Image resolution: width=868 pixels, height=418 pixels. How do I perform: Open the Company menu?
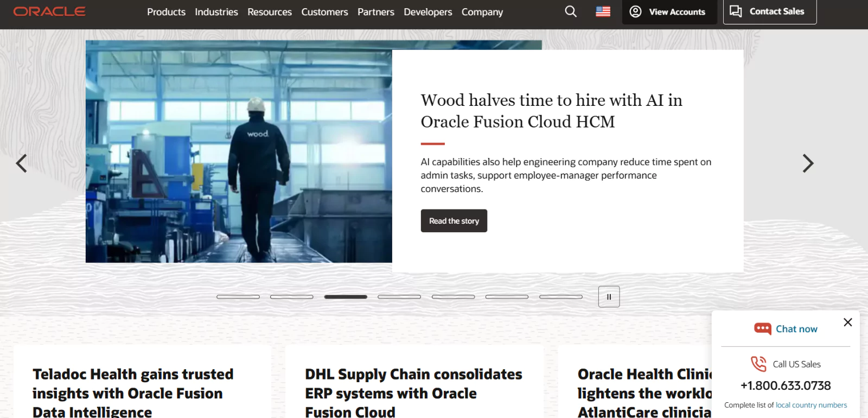(482, 12)
